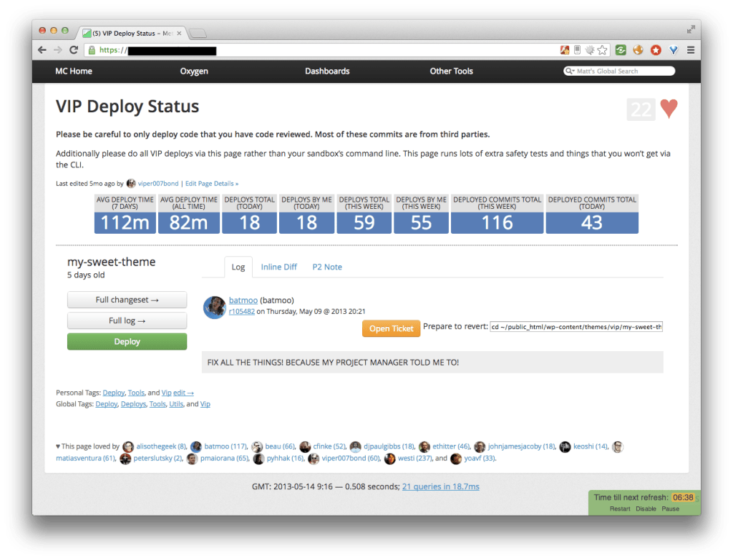Click the my-sweet-theme heading
The width and height of the screenshot is (733, 560).
pyautogui.click(x=111, y=262)
